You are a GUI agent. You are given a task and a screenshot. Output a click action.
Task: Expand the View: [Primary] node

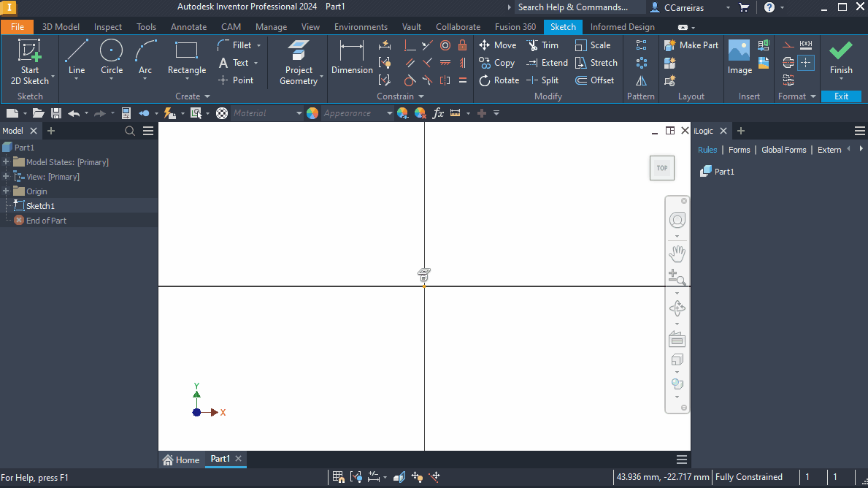tap(6, 177)
